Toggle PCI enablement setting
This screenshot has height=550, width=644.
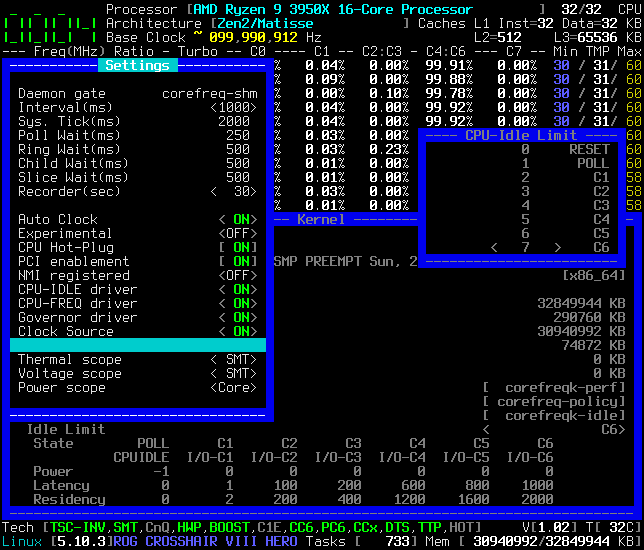coord(238,261)
